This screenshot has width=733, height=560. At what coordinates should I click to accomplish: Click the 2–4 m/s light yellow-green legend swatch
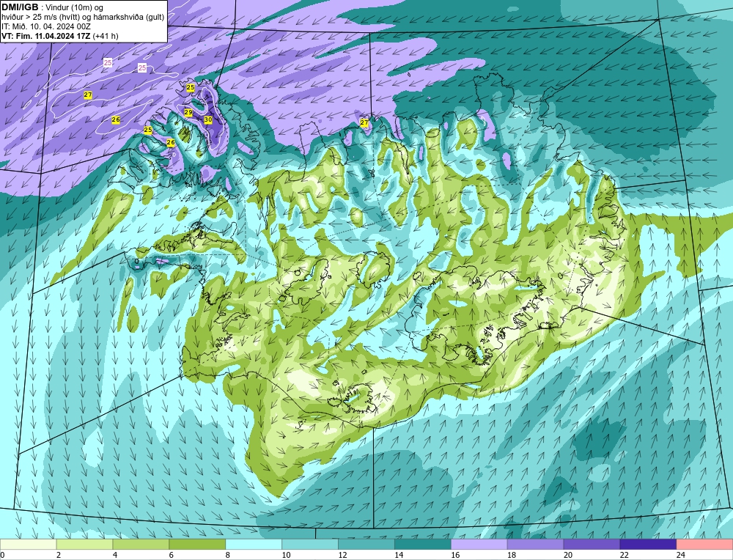84,544
